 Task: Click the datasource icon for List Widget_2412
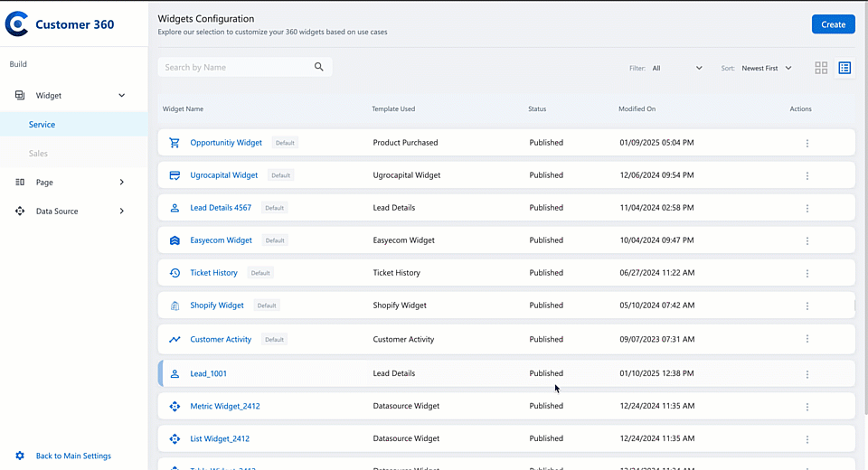(175, 439)
